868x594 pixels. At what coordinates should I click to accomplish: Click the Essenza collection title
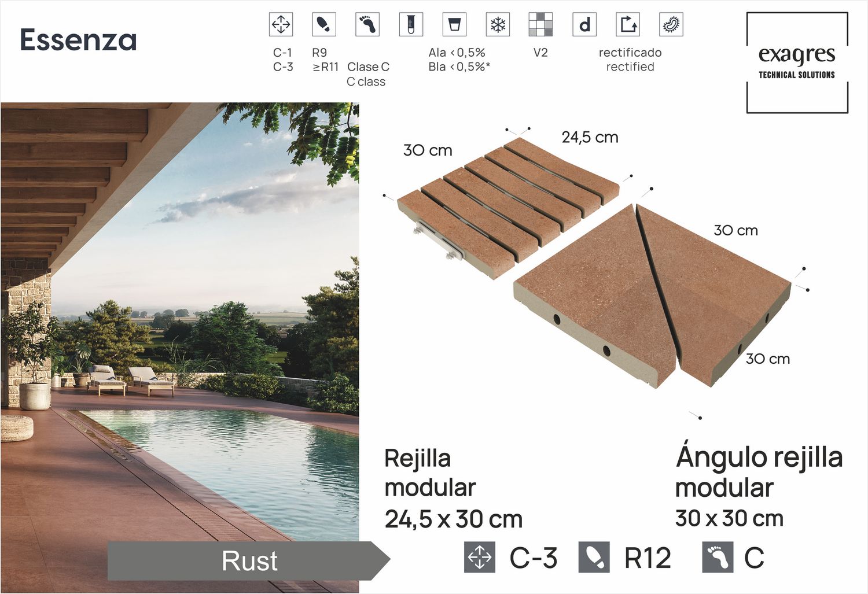click(79, 40)
